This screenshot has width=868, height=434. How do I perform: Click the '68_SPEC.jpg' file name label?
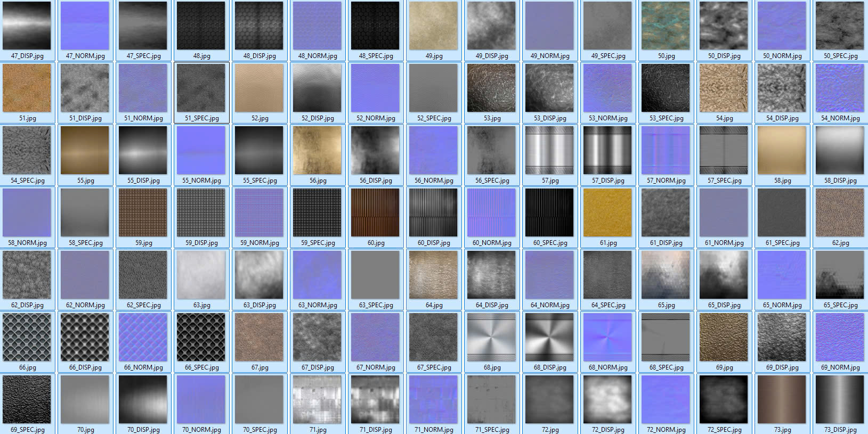(x=666, y=367)
